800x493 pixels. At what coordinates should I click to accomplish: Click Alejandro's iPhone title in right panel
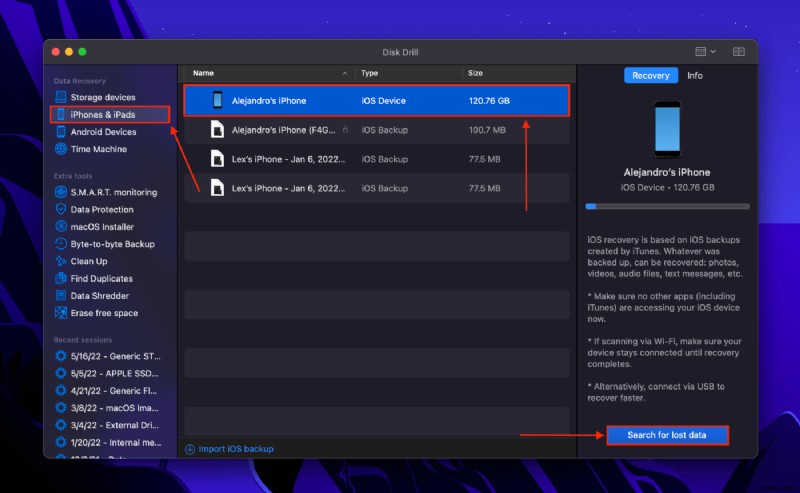point(667,172)
